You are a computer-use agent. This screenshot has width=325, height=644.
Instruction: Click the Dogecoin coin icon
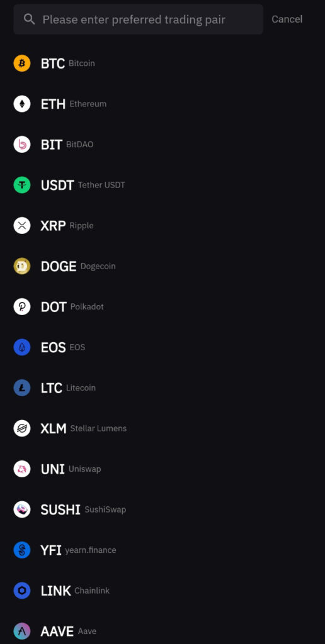pyautogui.click(x=22, y=266)
